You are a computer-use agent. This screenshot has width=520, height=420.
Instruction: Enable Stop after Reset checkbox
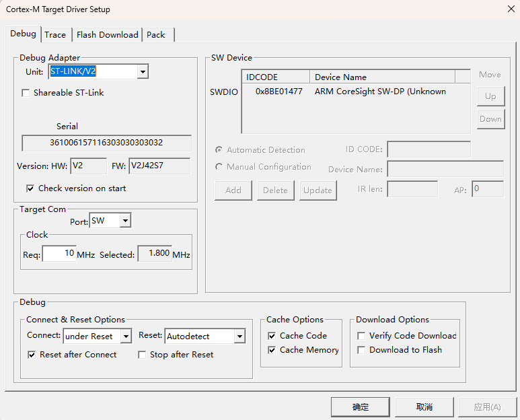click(x=142, y=355)
